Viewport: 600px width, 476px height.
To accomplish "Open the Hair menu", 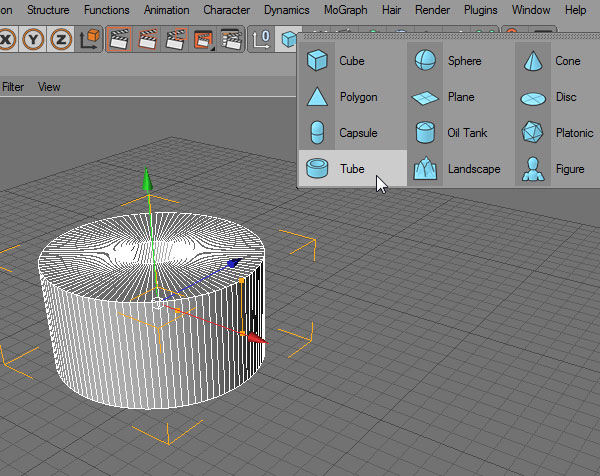I will pyautogui.click(x=391, y=10).
